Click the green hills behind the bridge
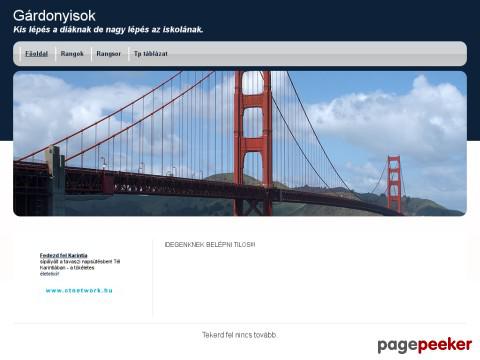 point(423,204)
